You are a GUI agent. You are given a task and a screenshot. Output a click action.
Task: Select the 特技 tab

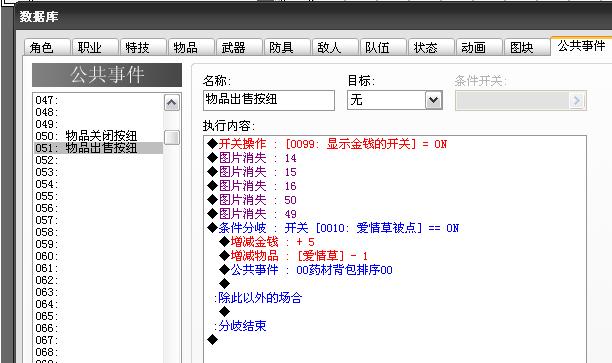[143, 48]
